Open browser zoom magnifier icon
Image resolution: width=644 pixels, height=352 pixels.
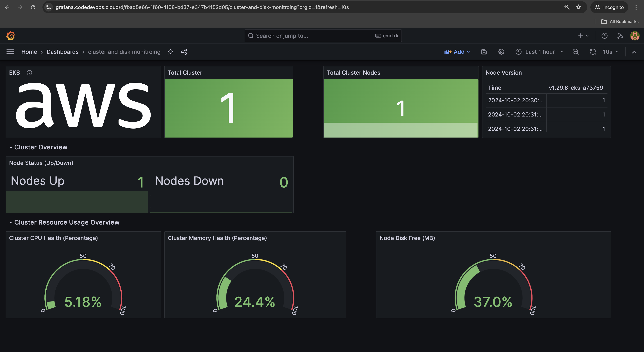567,7
